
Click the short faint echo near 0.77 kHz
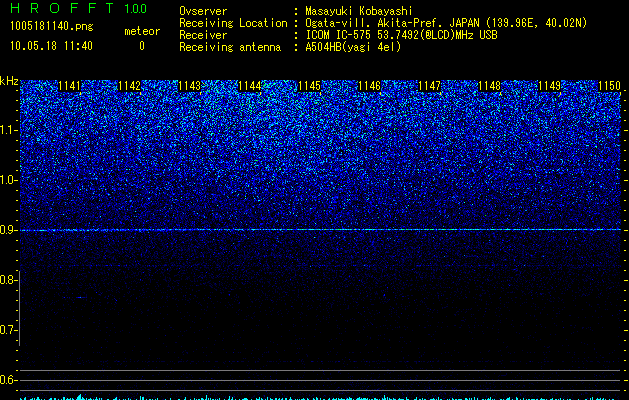[81, 297]
